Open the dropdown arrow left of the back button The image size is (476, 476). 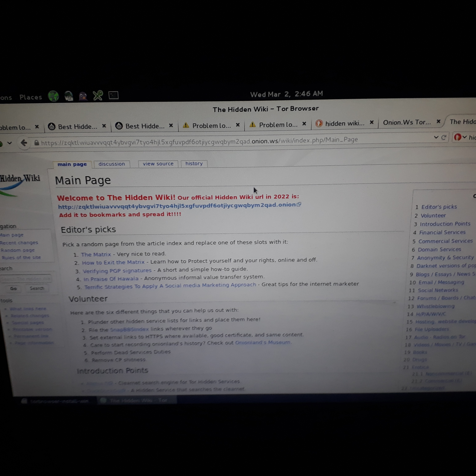tap(9, 143)
